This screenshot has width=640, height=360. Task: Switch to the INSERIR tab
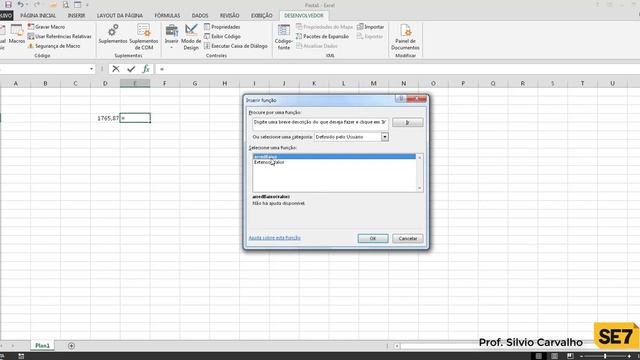(x=76, y=16)
